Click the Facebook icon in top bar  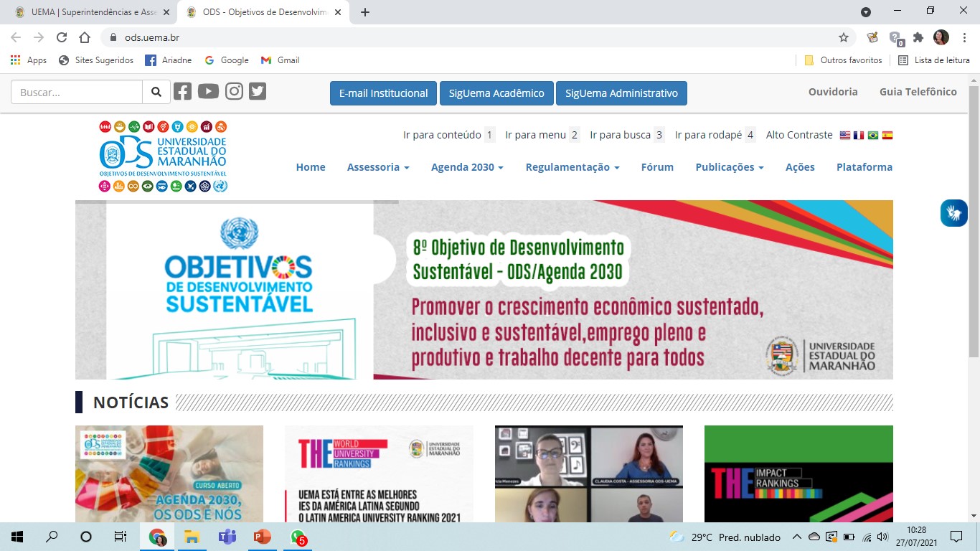183,92
